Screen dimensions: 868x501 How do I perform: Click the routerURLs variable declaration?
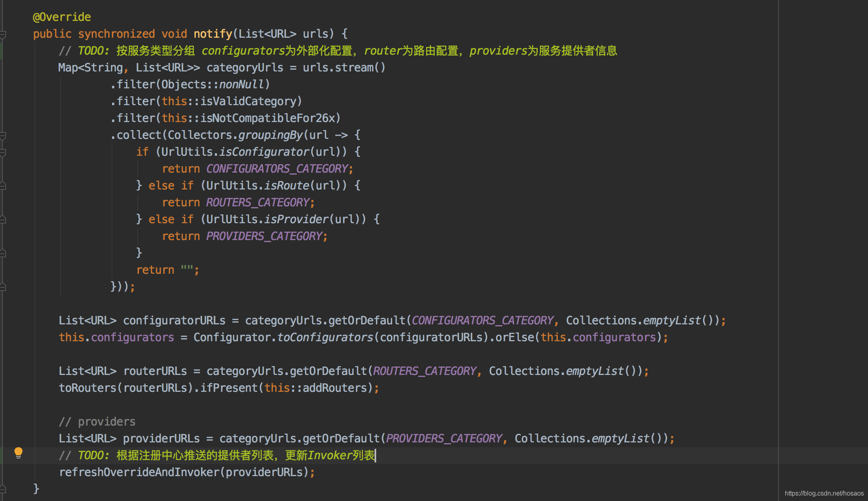click(155, 371)
